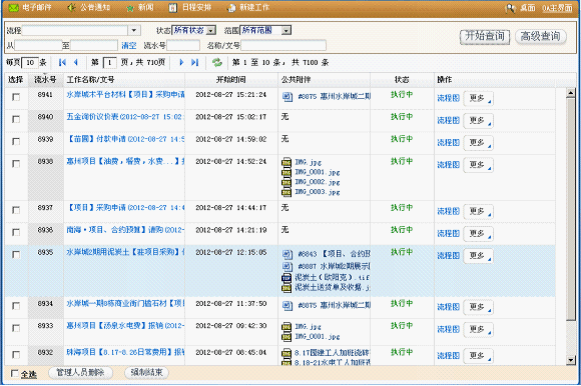Open the 电子邮件 mail icon
Image resolution: width=581 pixels, height=386 pixels.
(14, 7)
